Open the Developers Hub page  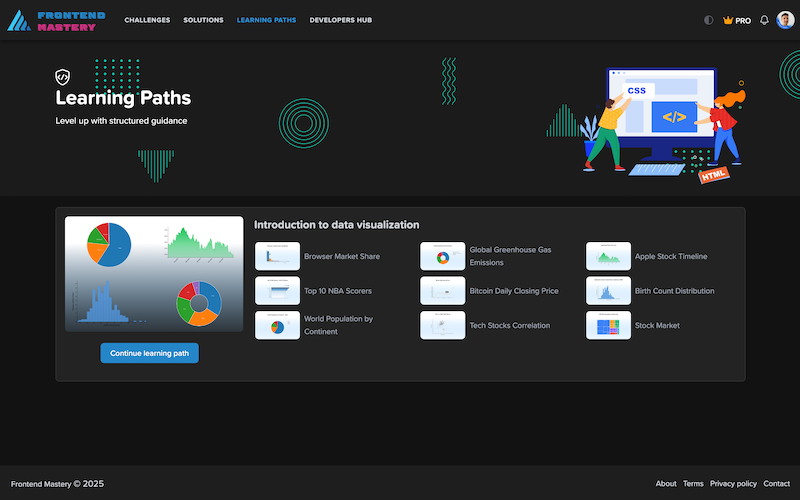340,20
